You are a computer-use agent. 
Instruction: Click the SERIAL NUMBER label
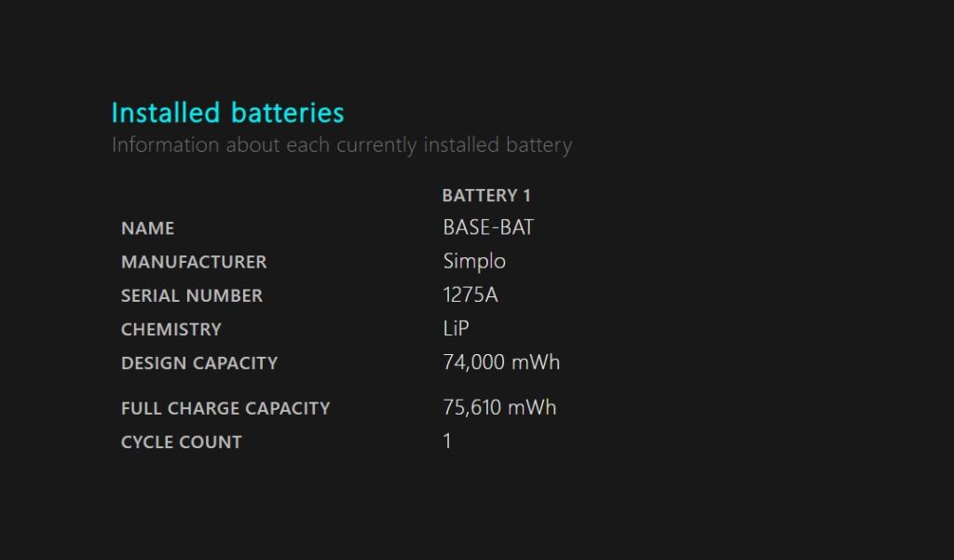tap(192, 295)
